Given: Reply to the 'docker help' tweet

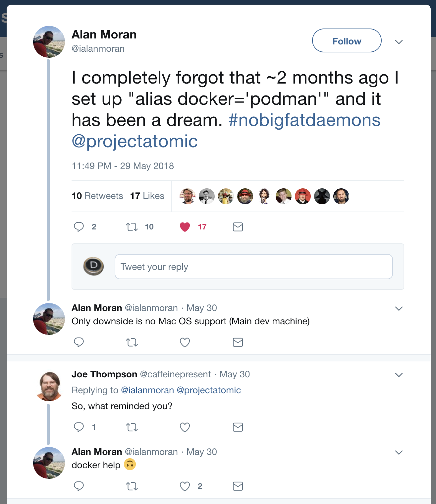Looking at the screenshot, I should [x=79, y=486].
